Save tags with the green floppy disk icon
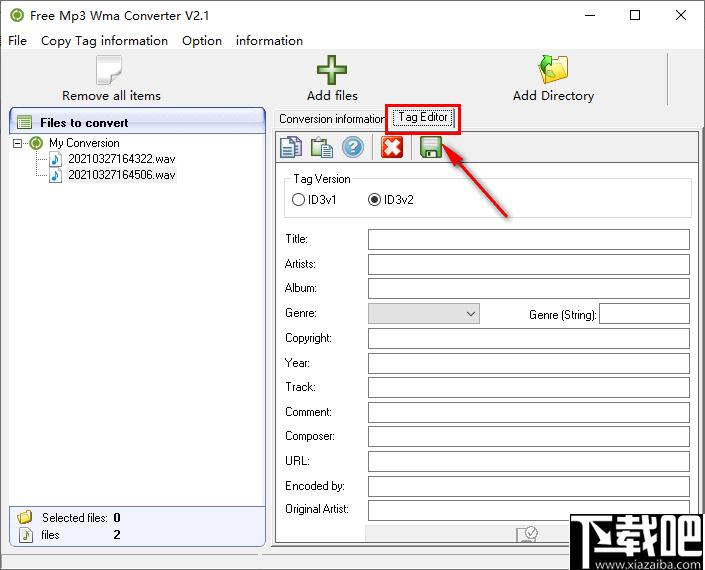This screenshot has height=570, width=705. click(431, 148)
